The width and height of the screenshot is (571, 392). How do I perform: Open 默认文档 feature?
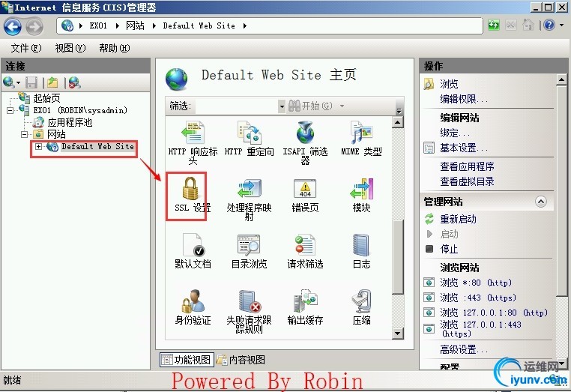coord(193,251)
